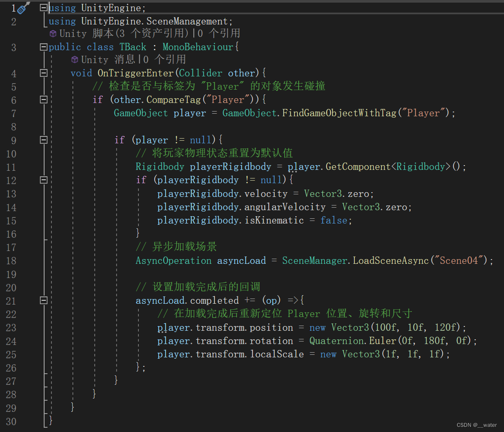504x432 pixels.
Task: Click the Unity cube icon above class TBack
Action: click(x=52, y=33)
